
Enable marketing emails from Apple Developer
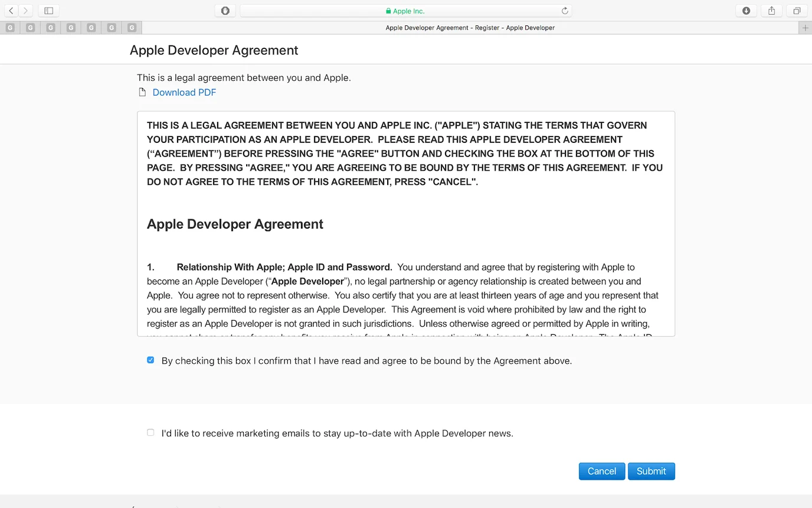[x=150, y=432]
